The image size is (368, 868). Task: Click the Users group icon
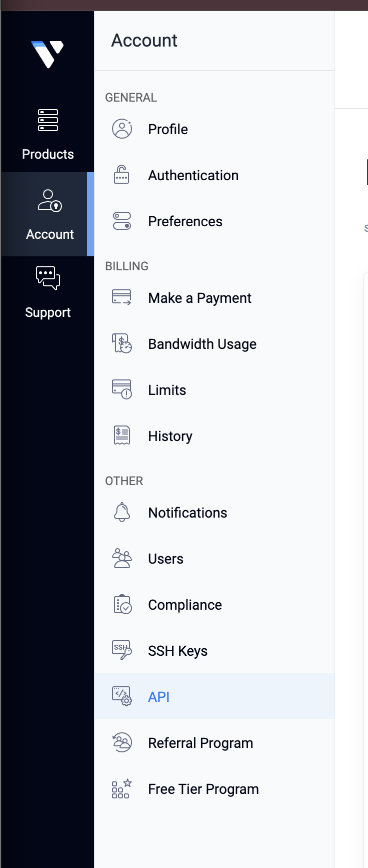coord(122,558)
